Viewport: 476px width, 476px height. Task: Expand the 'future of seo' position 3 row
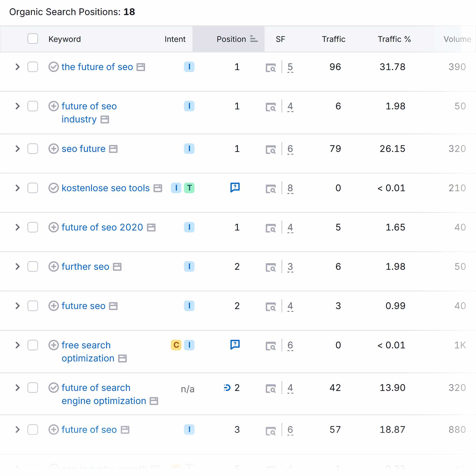[x=17, y=430]
